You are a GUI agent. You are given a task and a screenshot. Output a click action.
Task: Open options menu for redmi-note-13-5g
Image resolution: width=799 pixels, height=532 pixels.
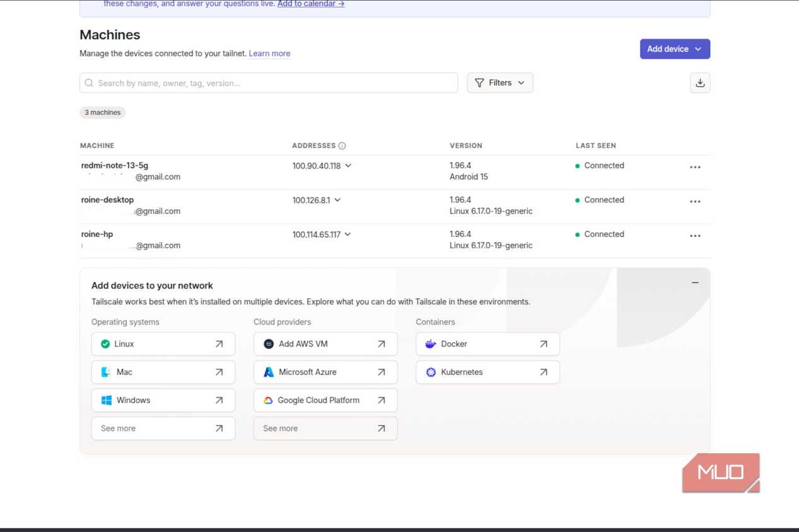tap(695, 167)
